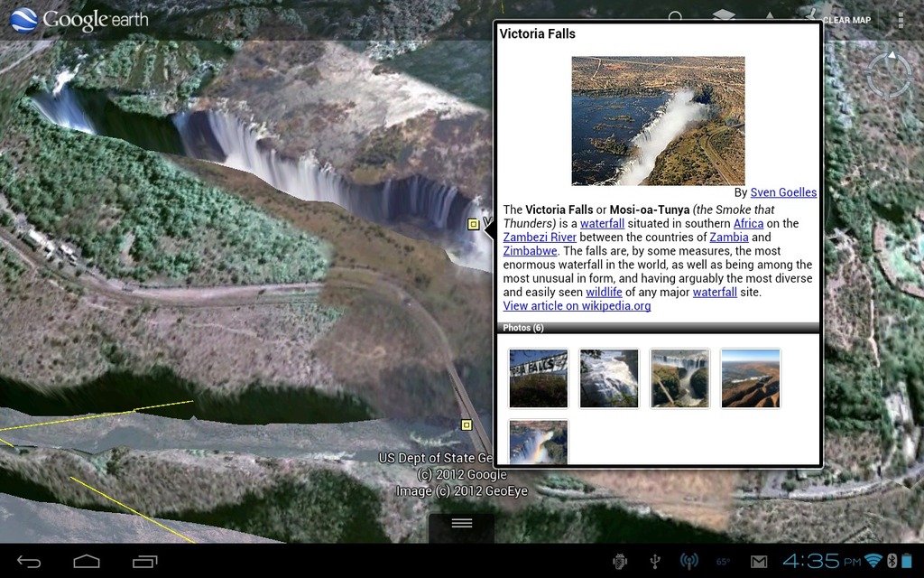Tap the yellow placemark beside the waterfall
Viewport: 924px width, 578px height.
tap(473, 224)
